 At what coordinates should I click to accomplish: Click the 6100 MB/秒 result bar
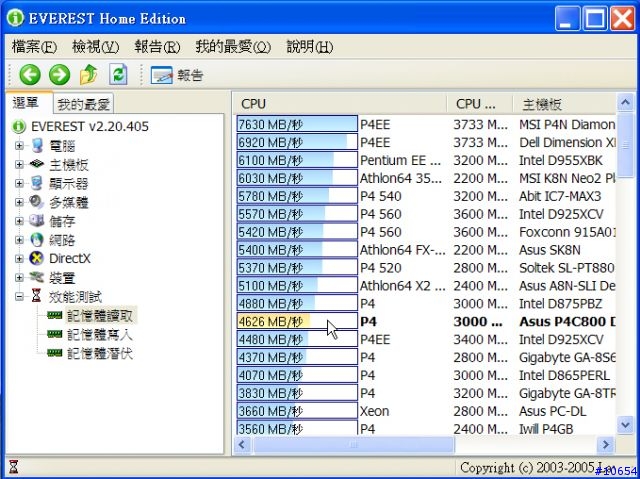tap(297, 160)
